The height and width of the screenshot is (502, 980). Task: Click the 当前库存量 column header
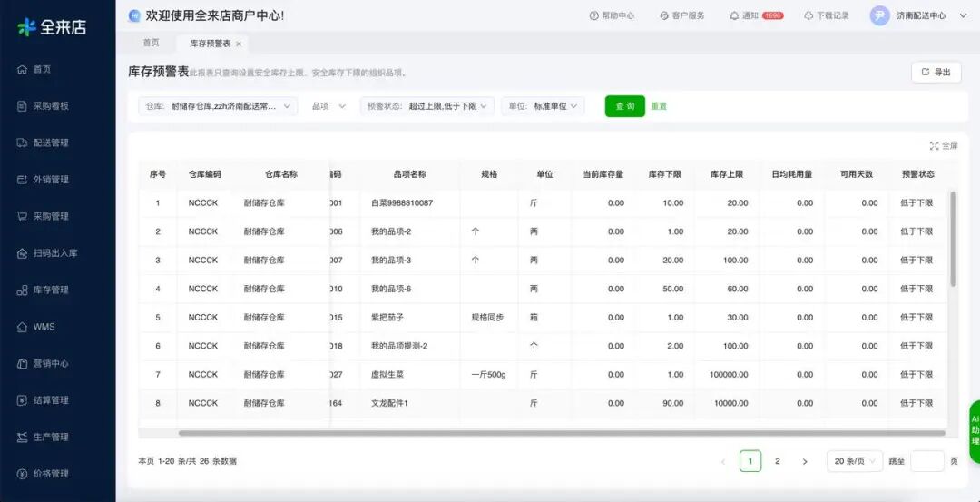click(x=603, y=174)
